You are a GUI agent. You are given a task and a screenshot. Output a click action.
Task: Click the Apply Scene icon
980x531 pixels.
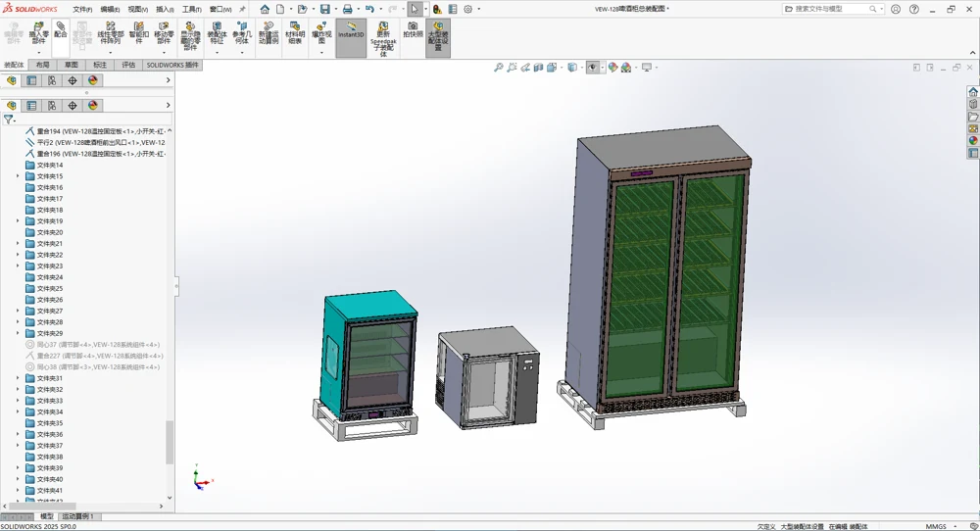tap(625, 68)
